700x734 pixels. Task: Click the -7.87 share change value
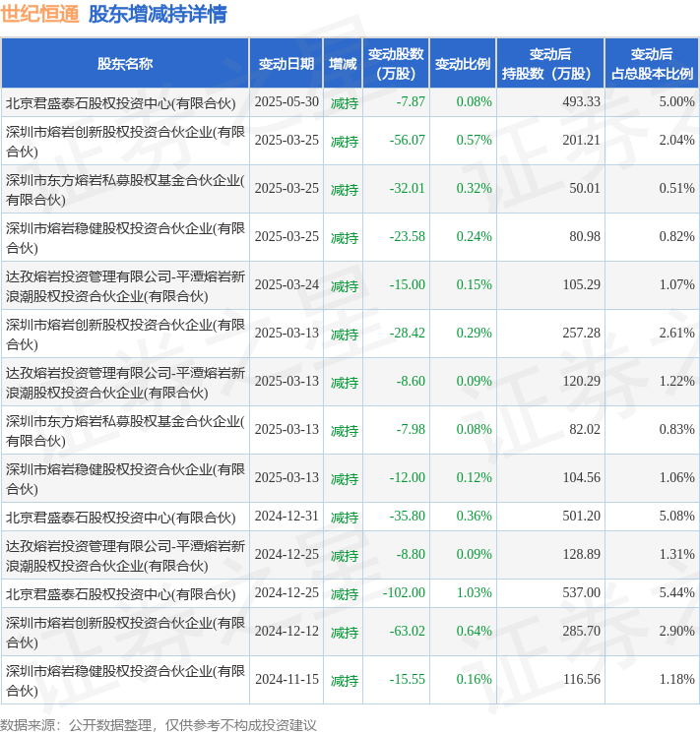tap(411, 101)
